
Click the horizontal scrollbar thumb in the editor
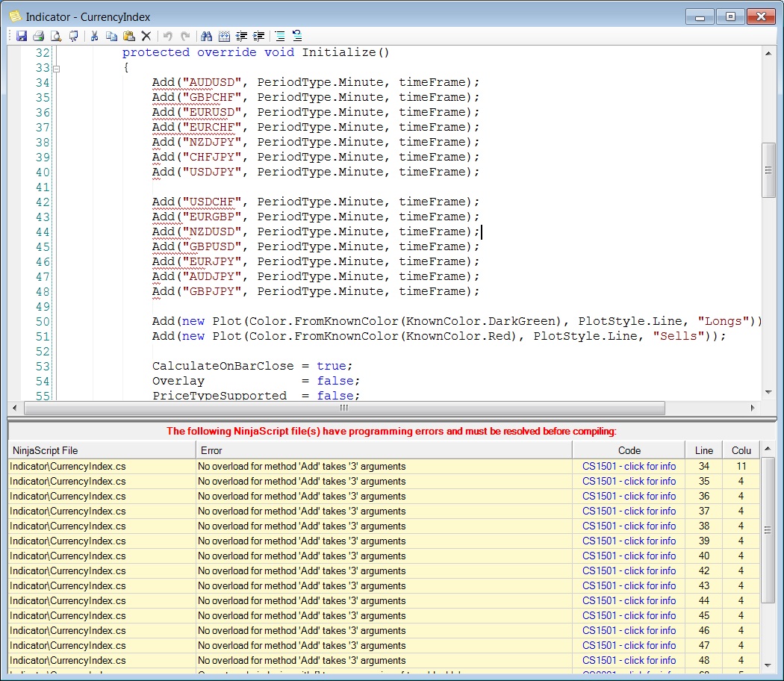click(x=344, y=408)
